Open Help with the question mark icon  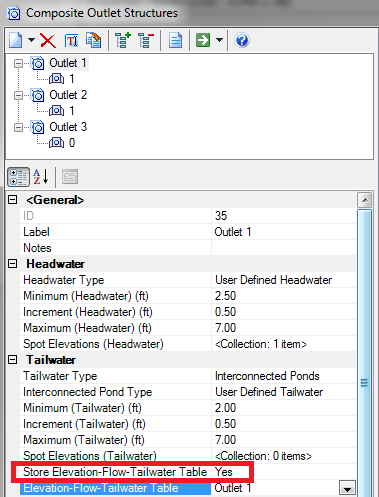(242, 40)
